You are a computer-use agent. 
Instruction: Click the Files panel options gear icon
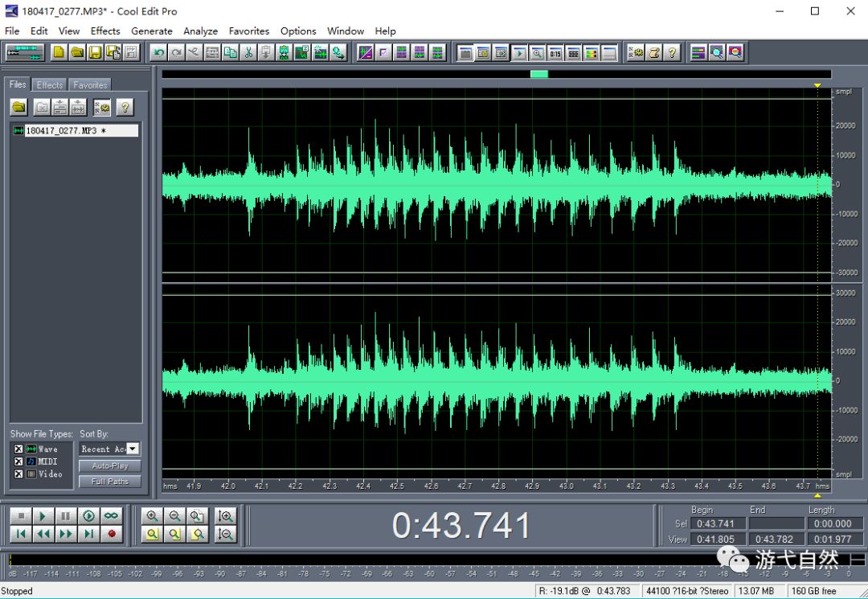point(102,107)
